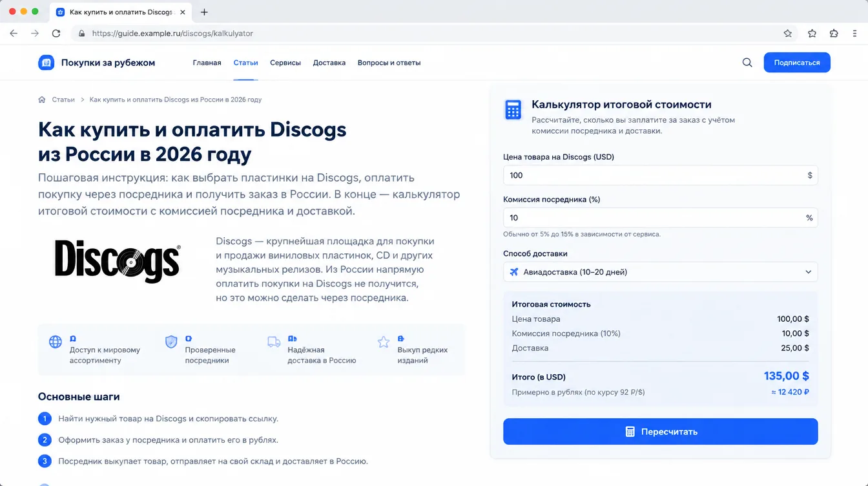Click the lock icon in the address bar
868x486 pixels.
pos(81,34)
